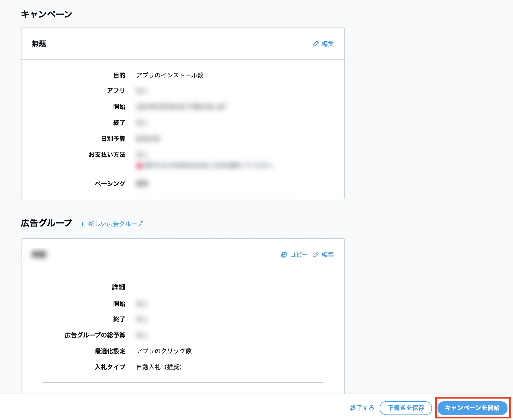Click the 自動入札（推奨）bid type value

coord(159,367)
